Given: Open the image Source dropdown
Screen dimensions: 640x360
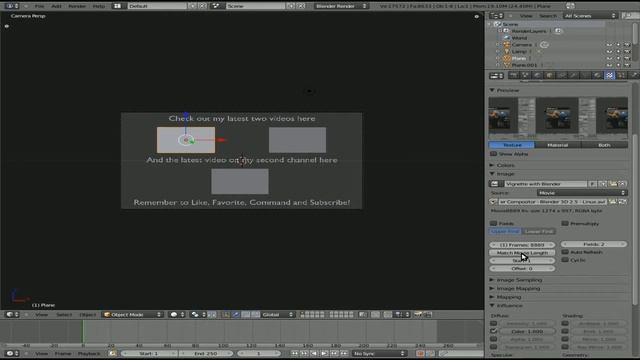Looking at the screenshot, I should coord(582,193).
